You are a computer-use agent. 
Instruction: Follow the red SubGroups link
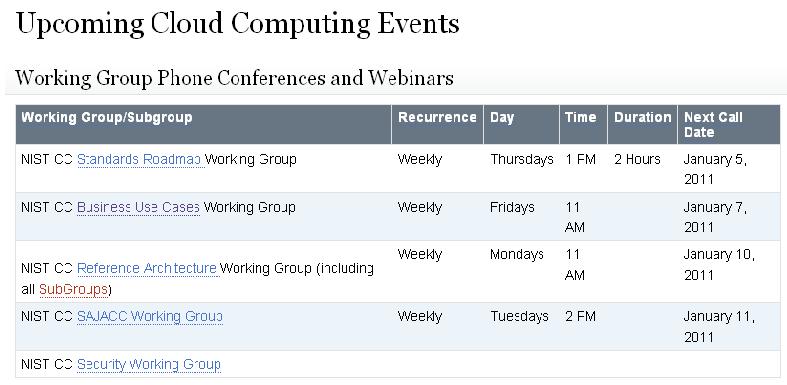[73, 290]
